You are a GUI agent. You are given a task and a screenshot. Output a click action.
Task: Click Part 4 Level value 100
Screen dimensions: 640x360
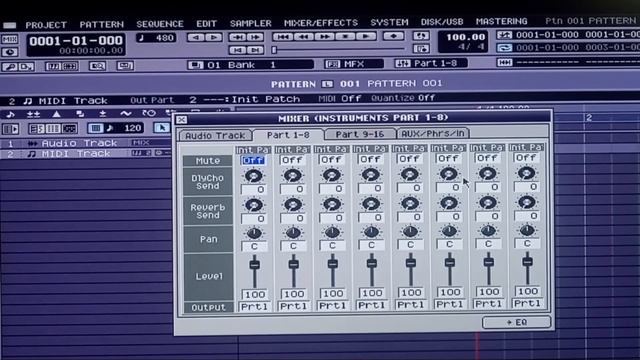click(x=372, y=293)
